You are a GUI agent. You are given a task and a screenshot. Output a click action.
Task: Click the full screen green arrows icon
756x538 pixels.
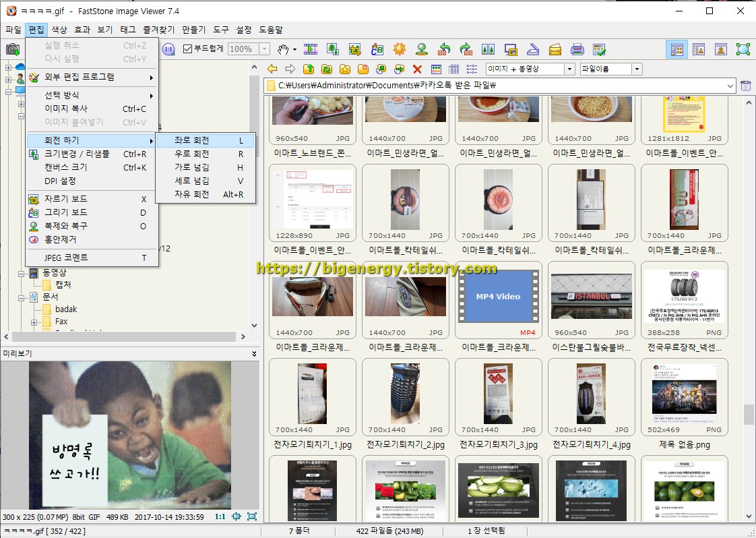coord(743,49)
